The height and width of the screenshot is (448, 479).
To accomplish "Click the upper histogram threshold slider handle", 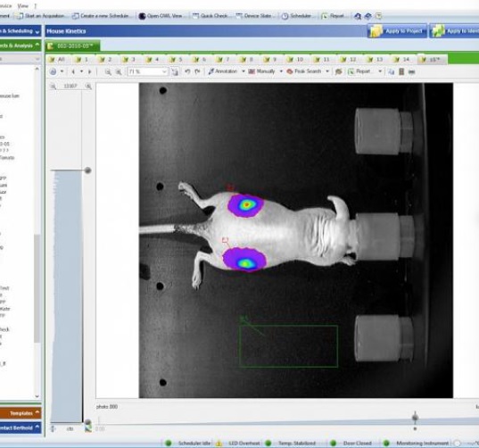I will point(87,170).
